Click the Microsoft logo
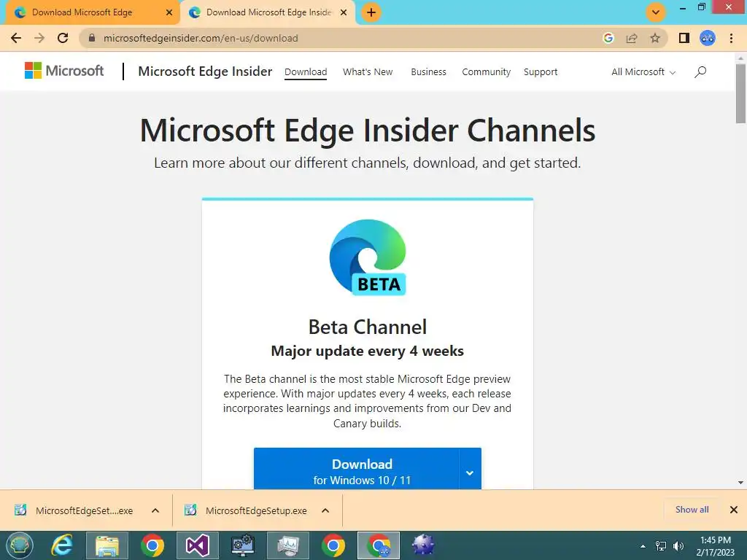Image resolution: width=747 pixels, height=560 pixels. point(64,71)
